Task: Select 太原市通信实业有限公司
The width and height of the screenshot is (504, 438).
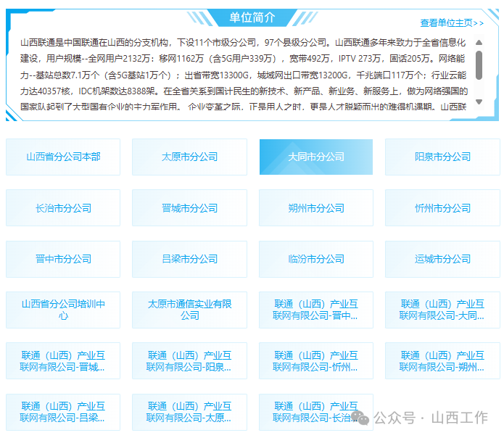Action: pos(190,310)
